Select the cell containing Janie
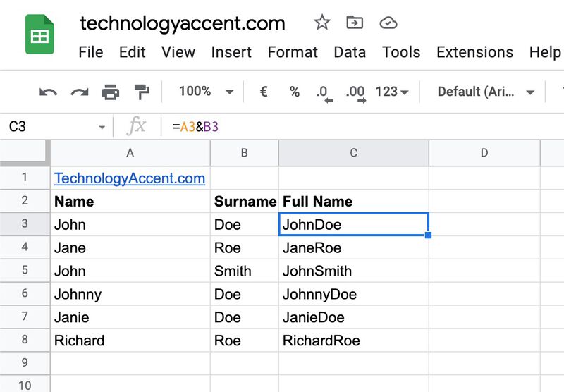The width and height of the screenshot is (564, 392). click(130, 317)
